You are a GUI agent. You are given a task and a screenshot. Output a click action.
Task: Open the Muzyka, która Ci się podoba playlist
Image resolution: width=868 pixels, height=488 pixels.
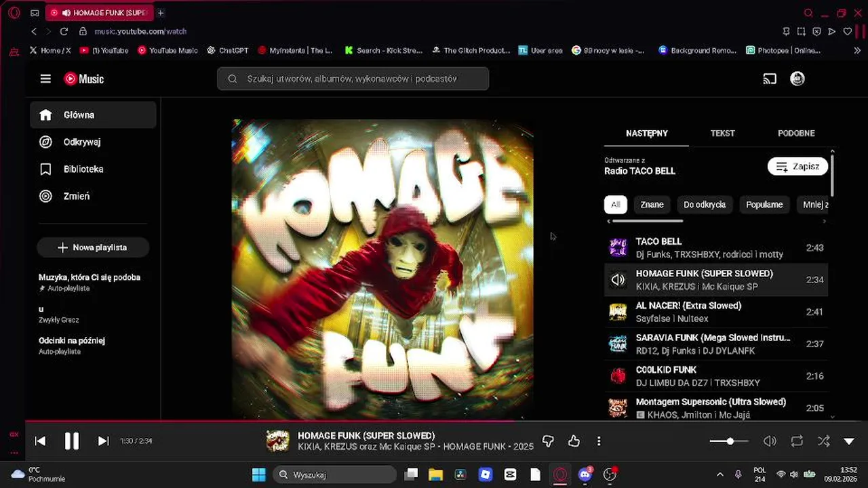90,282
